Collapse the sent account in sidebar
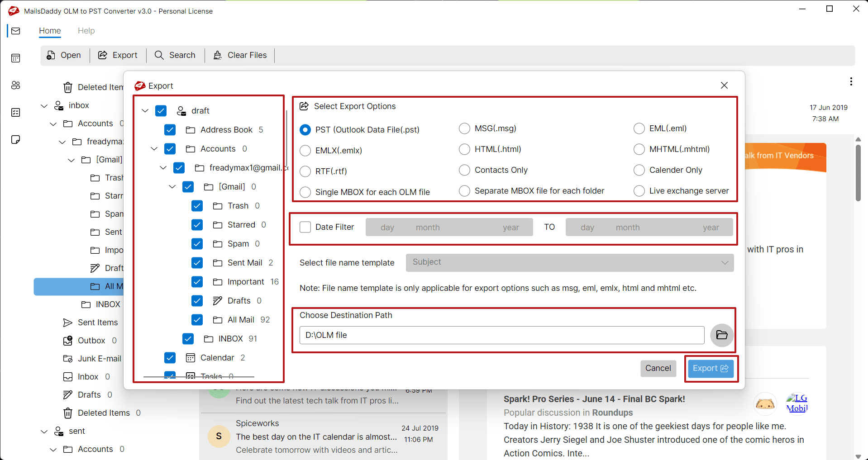Image resolution: width=868 pixels, height=460 pixels. click(x=44, y=431)
